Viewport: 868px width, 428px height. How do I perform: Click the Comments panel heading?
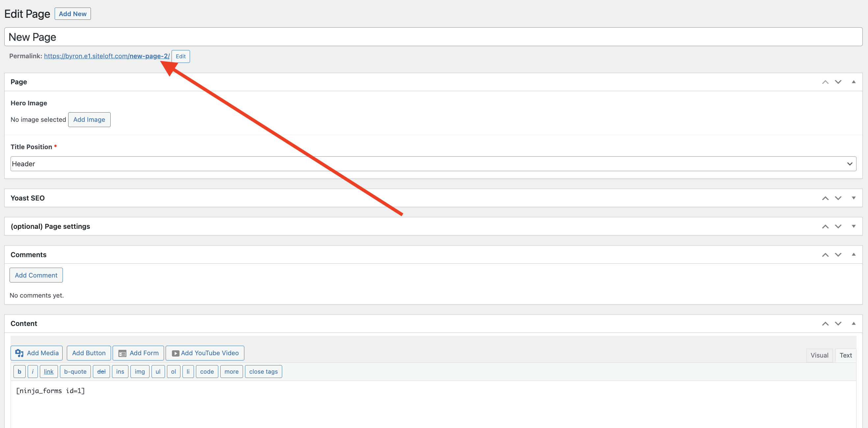point(28,255)
